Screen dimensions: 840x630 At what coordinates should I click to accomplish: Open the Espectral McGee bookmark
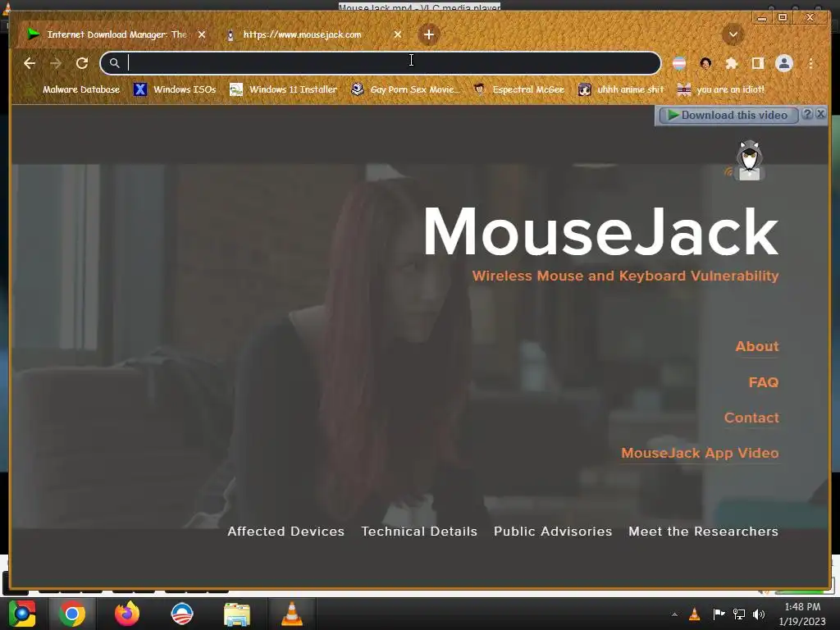coord(519,89)
